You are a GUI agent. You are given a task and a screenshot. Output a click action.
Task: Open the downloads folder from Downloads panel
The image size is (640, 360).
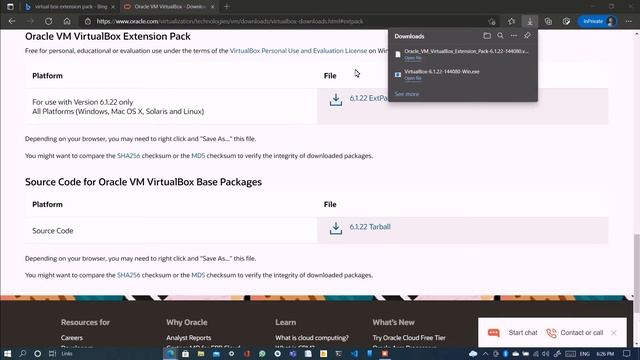point(487,36)
